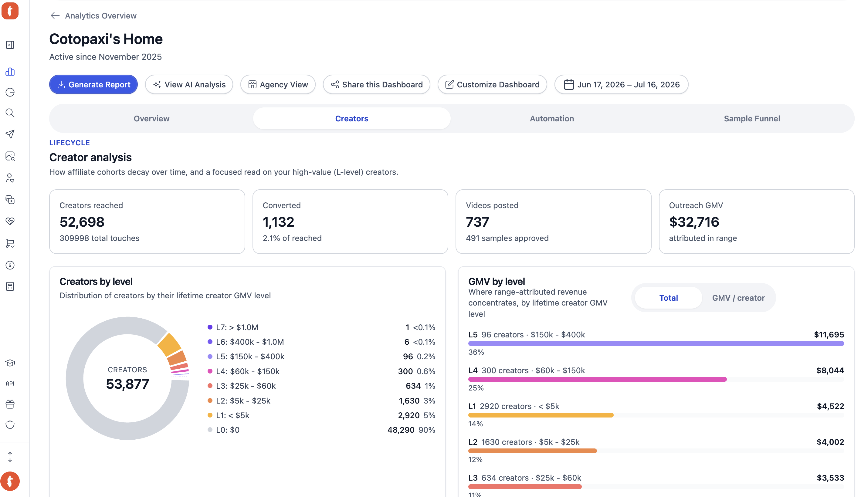Viewport: 868px width, 497px height.
Task: Click the back arrow beside Analytics Overview
Action: click(x=55, y=16)
